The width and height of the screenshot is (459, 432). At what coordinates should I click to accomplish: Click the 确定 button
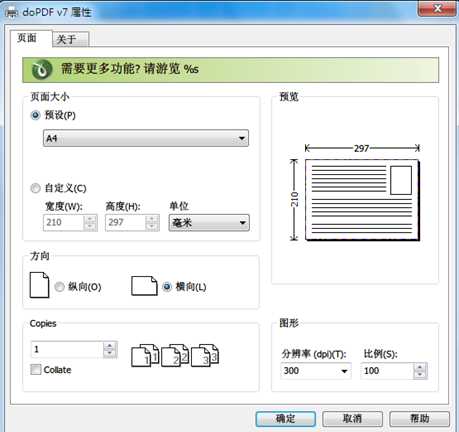[x=286, y=419]
